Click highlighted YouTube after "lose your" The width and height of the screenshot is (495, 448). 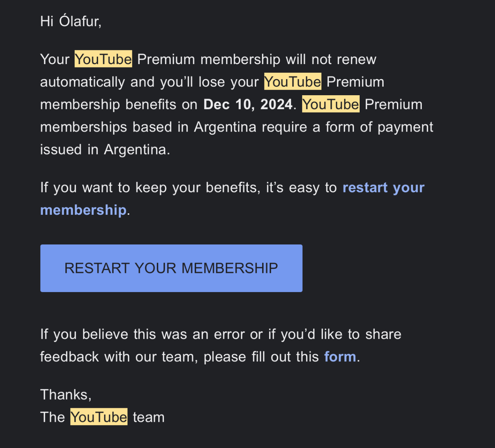292,82
